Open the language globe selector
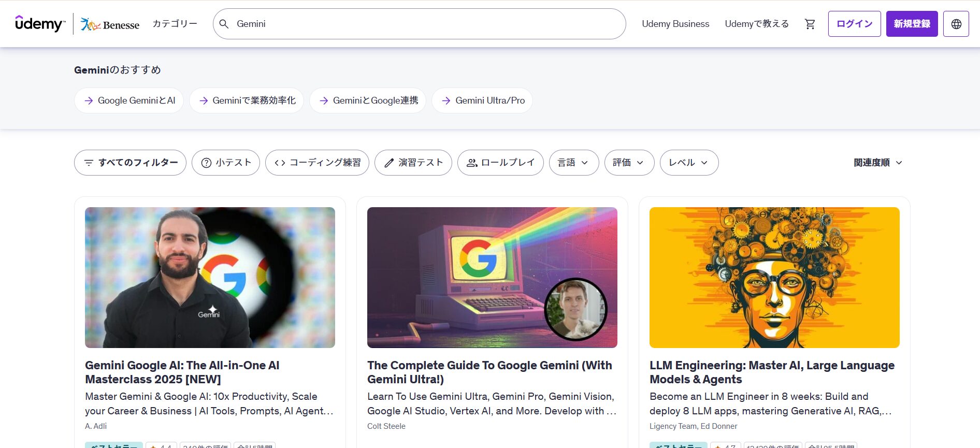This screenshot has width=980, height=448. 956,24
